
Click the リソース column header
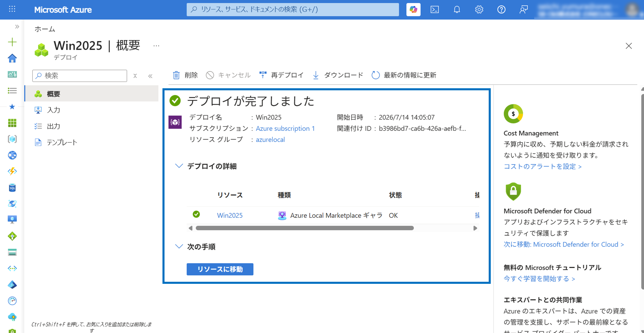[230, 195]
